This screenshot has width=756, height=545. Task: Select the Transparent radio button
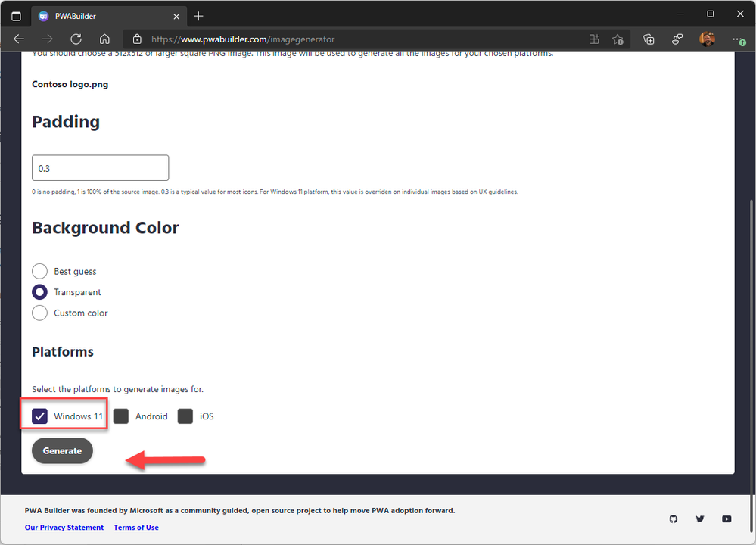(39, 291)
